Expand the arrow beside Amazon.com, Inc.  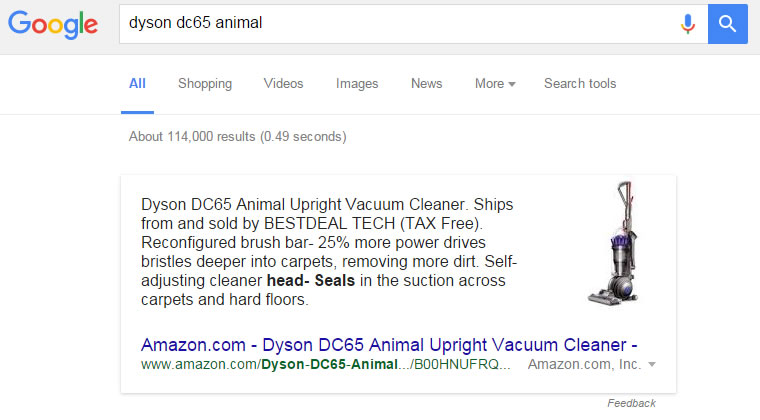[652, 365]
